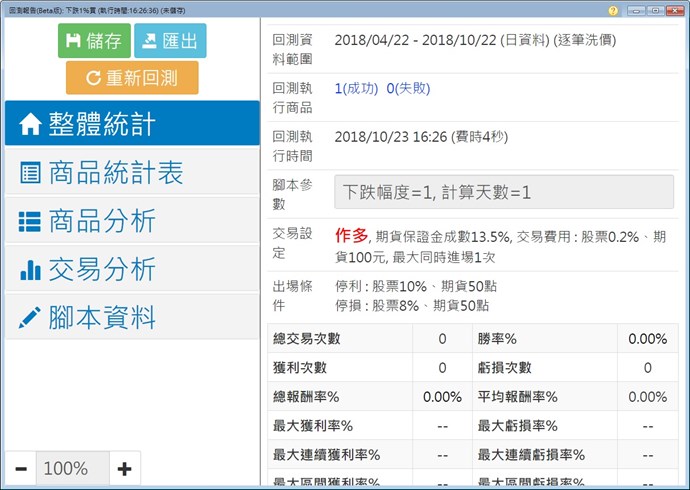Switch to the 商品統計表 tab

[132, 172]
